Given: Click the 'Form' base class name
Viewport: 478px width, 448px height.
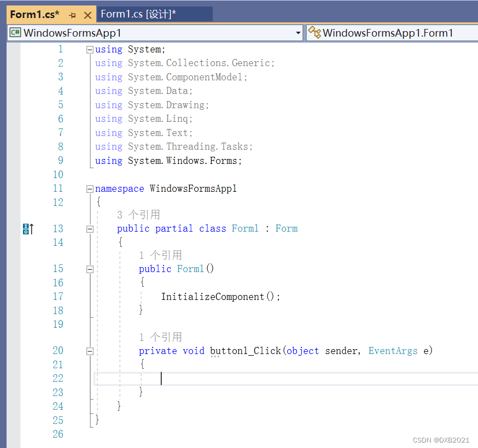Looking at the screenshot, I should 287,228.
